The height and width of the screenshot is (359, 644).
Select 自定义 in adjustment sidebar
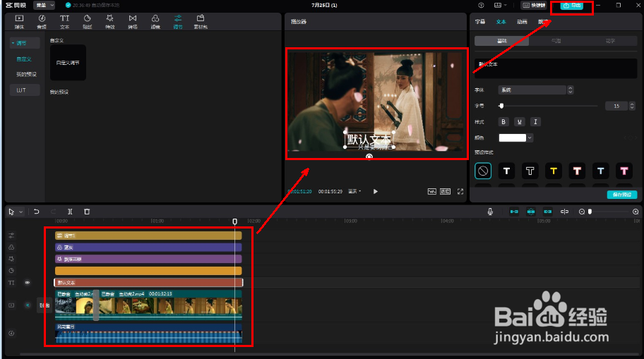[x=24, y=59]
